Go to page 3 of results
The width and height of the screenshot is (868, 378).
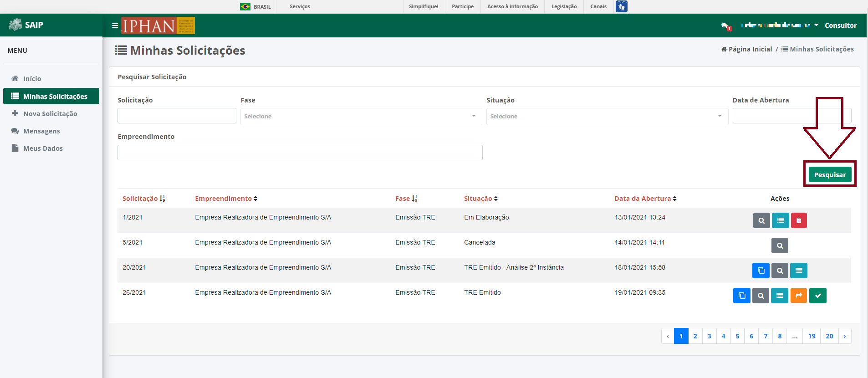tap(709, 336)
